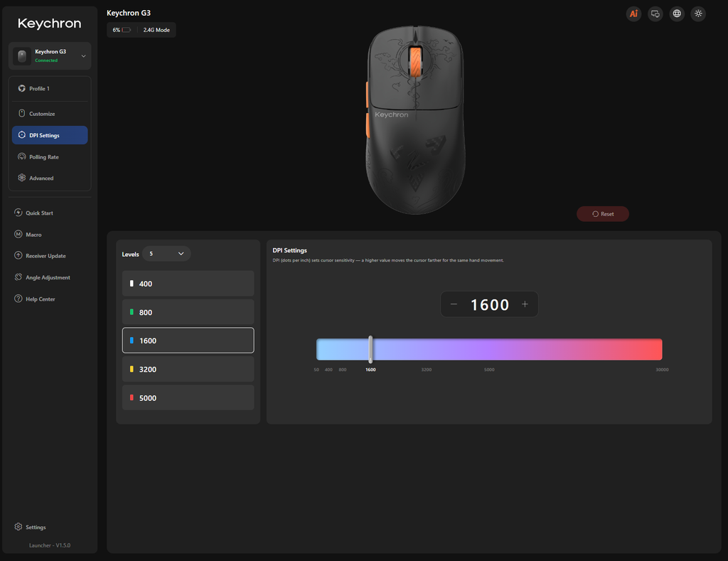Open the Levels count dropdown
Image resolution: width=728 pixels, height=561 pixels.
tap(166, 254)
